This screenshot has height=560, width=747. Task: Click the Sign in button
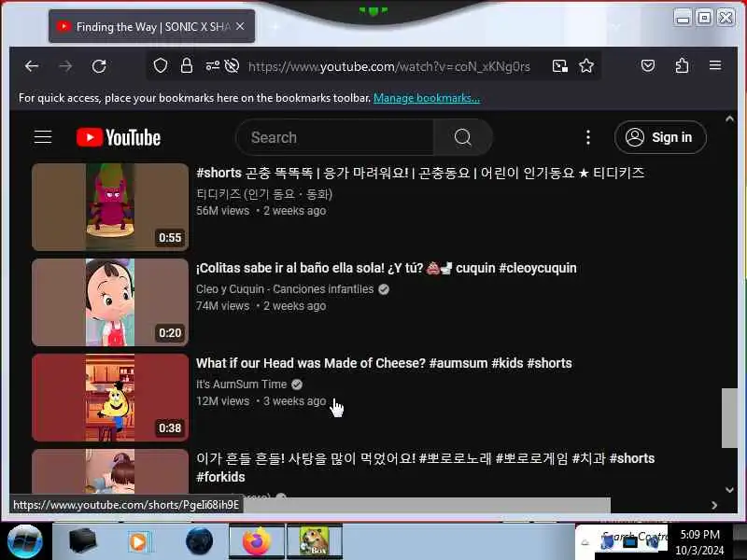coord(660,137)
